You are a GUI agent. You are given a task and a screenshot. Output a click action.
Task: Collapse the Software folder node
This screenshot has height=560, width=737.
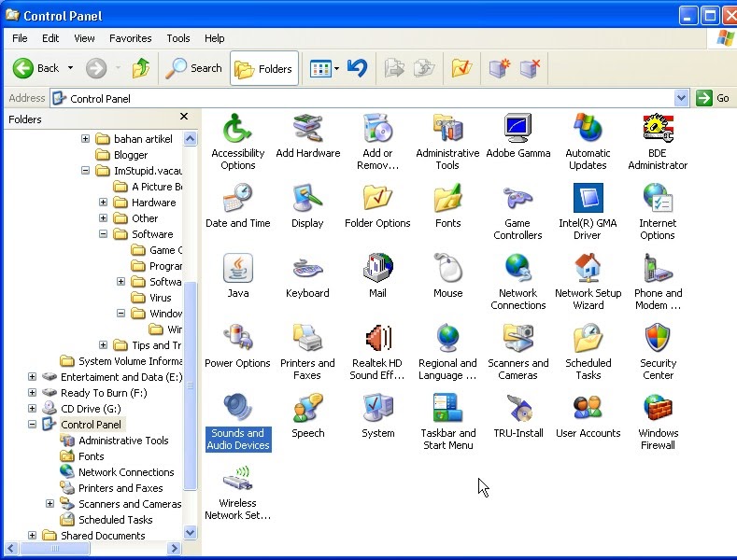pos(103,234)
